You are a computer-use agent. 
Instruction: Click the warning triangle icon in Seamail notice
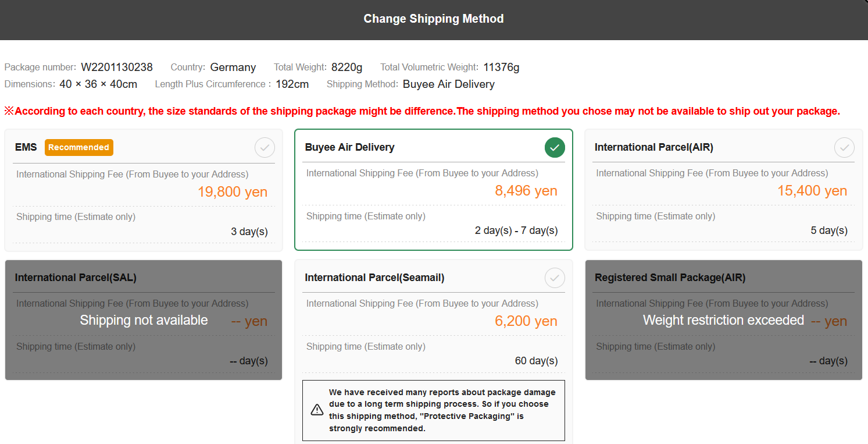tap(317, 410)
